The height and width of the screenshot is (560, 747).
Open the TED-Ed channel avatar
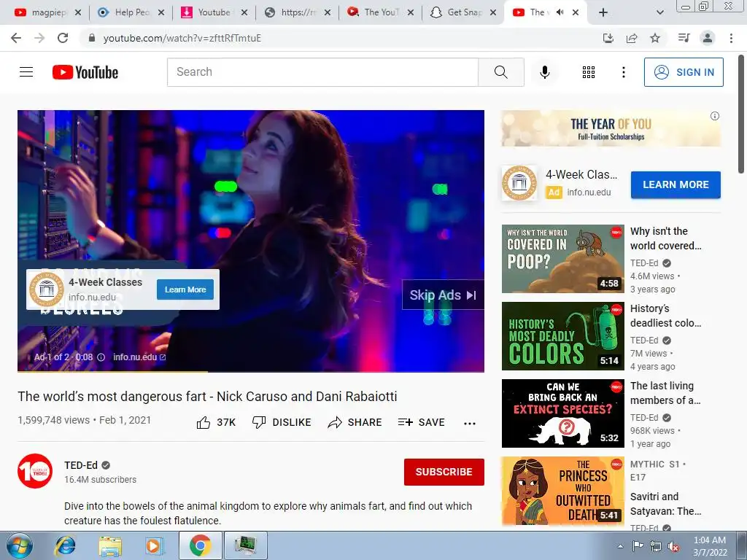[x=35, y=471]
